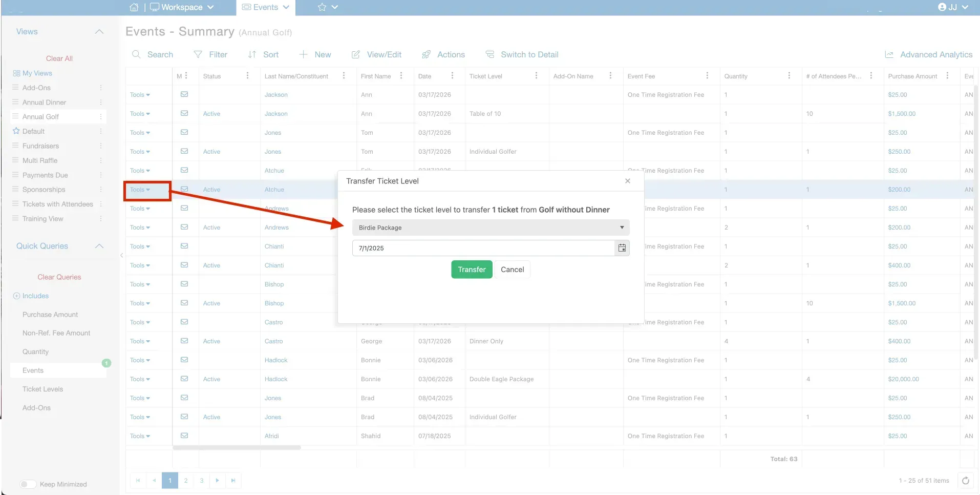980x495 pixels.
Task: Open Event Fee column options menu
Action: (707, 76)
